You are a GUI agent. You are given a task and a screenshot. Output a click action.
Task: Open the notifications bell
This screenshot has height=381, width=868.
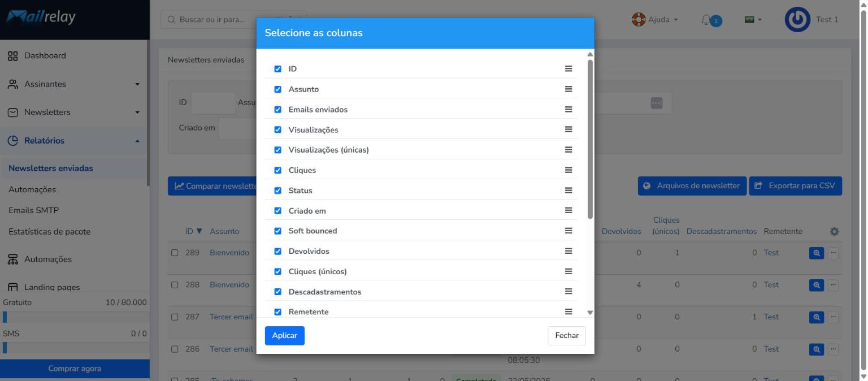coord(706,20)
